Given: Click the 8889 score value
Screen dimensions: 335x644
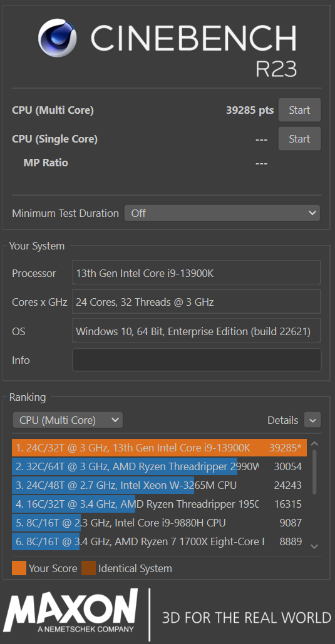Looking at the screenshot, I should [x=291, y=541].
